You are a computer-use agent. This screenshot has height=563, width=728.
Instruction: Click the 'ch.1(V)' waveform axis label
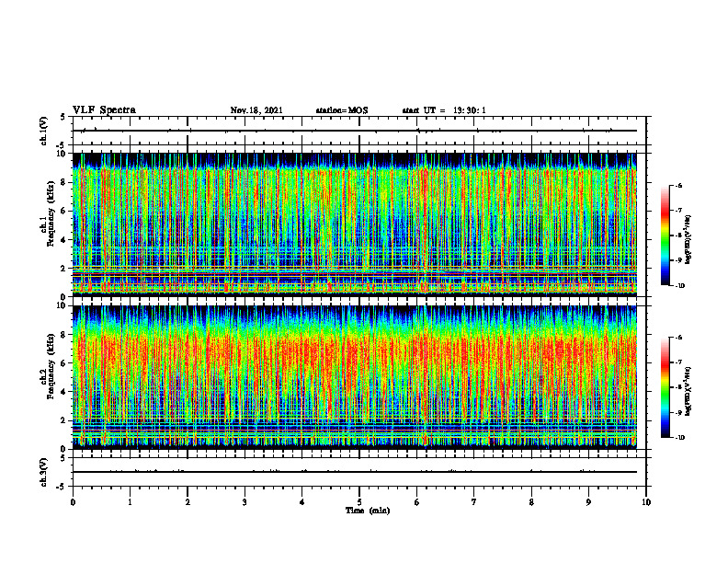pos(44,131)
